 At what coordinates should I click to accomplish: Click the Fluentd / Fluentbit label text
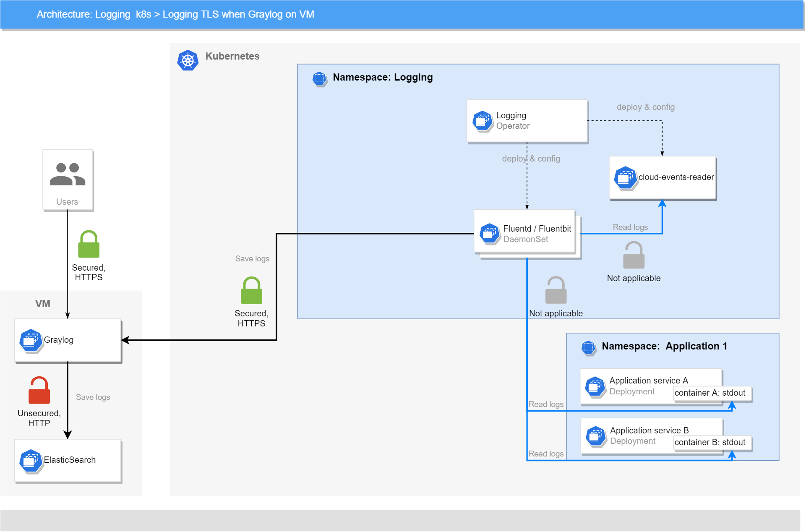537,229
